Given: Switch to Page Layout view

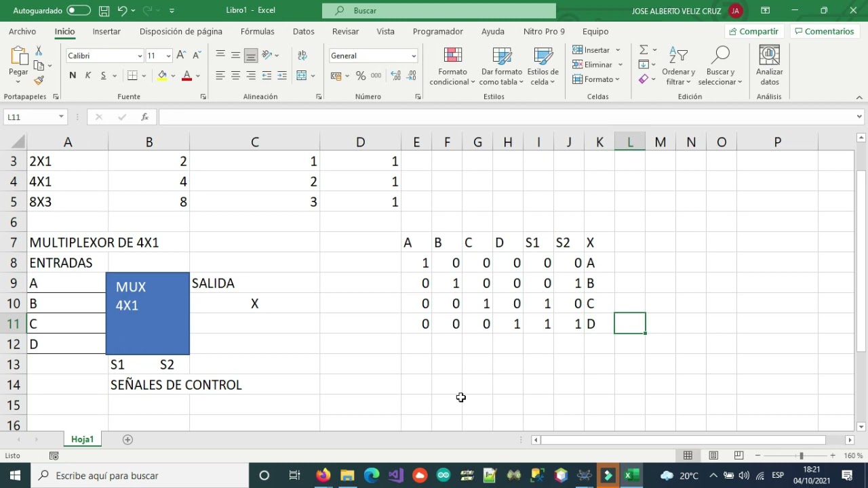Looking at the screenshot, I should [x=713, y=455].
